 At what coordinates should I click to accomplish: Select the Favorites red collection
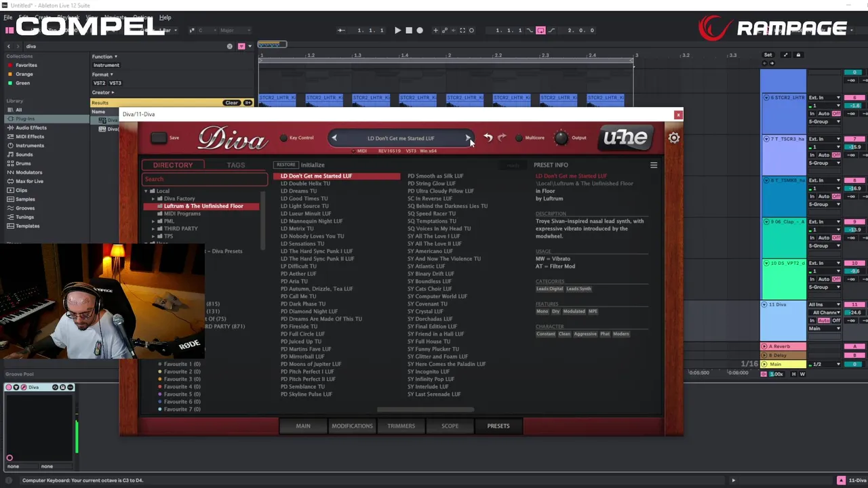(26, 65)
